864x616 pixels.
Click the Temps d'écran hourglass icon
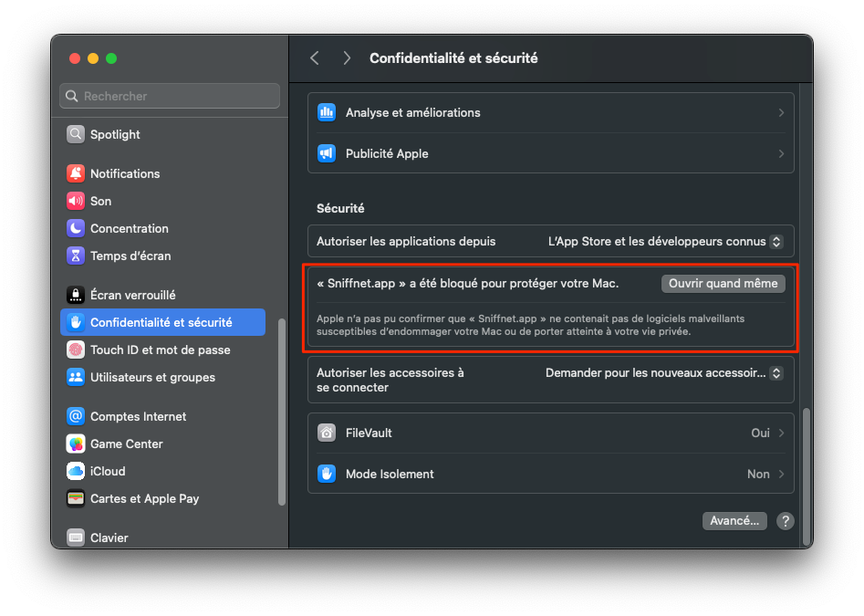coord(76,256)
